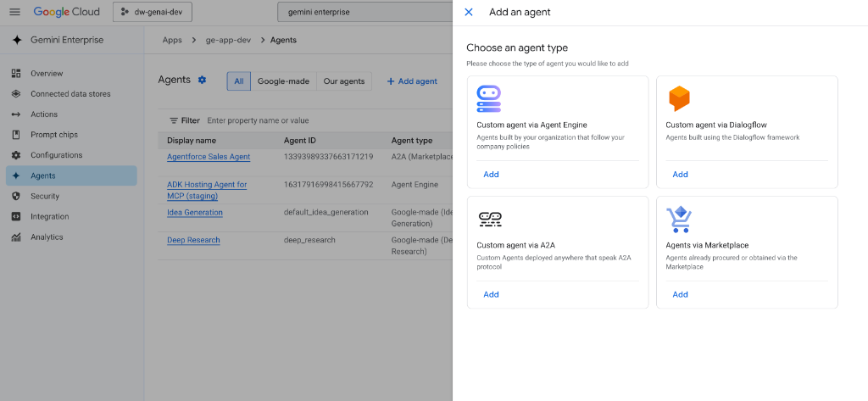Click the Agents sparkle icon in sidebar
Image resolution: width=868 pixels, height=401 pixels.
pos(16,175)
